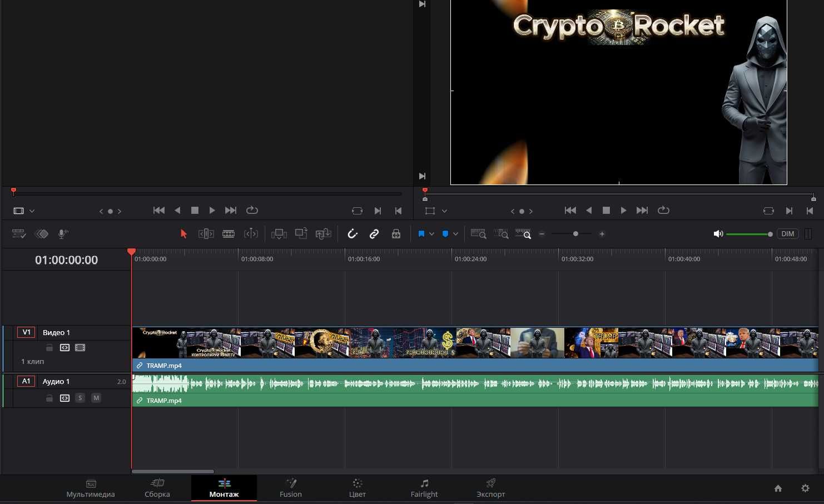This screenshot has height=504, width=824.
Task: Add a marker with the blue marker icon
Action: [x=445, y=234]
